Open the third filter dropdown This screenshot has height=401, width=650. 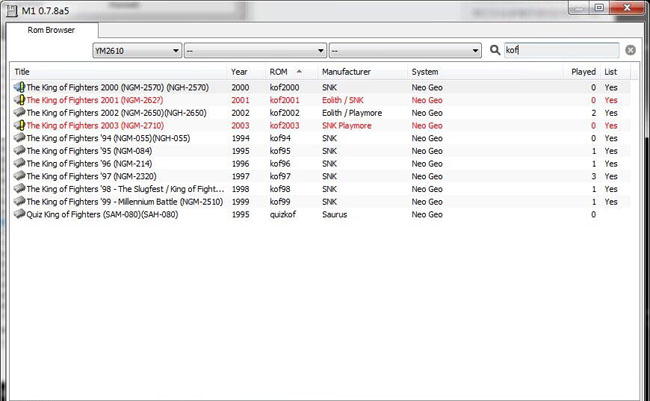coord(405,51)
